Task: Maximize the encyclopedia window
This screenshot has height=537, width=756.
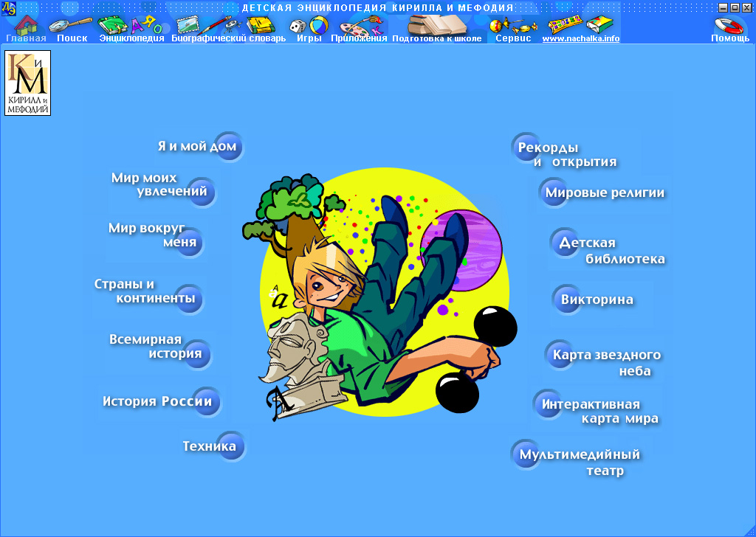Action: [x=735, y=7]
